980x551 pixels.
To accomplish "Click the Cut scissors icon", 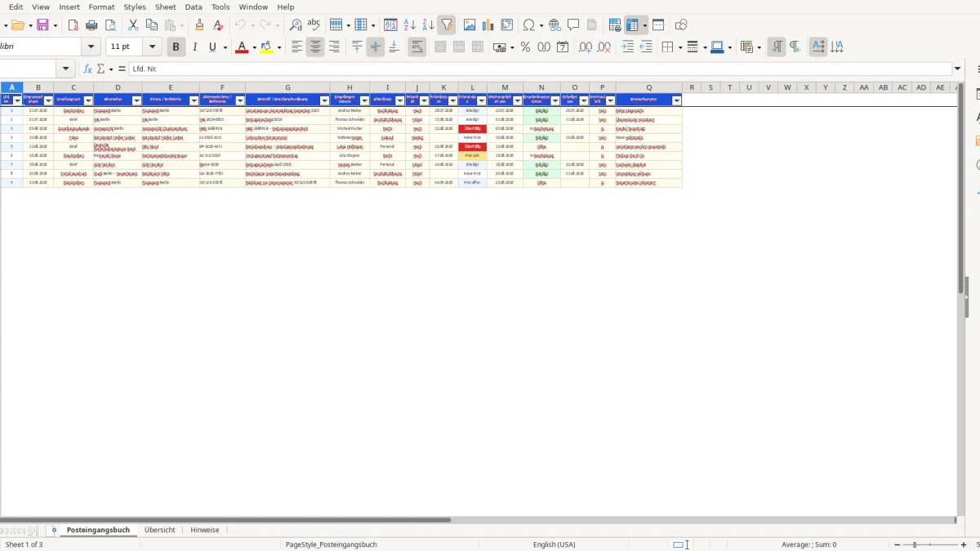I will click(133, 25).
